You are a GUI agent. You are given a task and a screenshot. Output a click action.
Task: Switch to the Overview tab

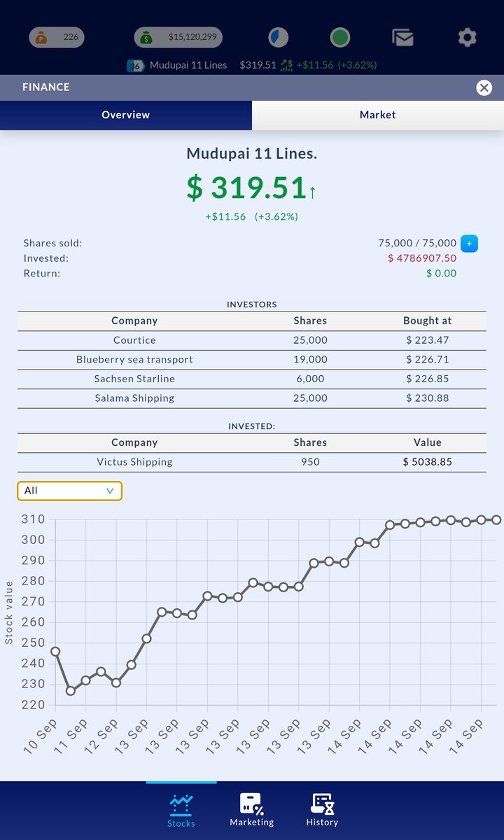[x=126, y=115]
